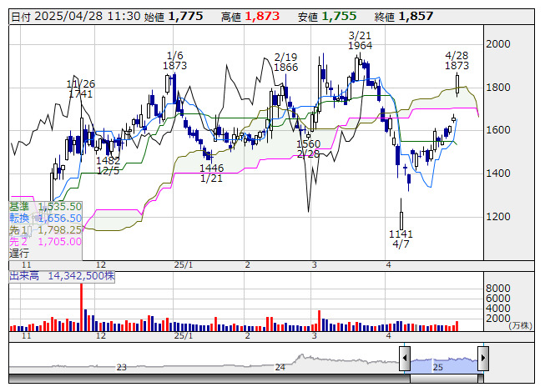Click the 始値 1,775 open value
Viewport: 545px width, 392px height.
(x=174, y=16)
